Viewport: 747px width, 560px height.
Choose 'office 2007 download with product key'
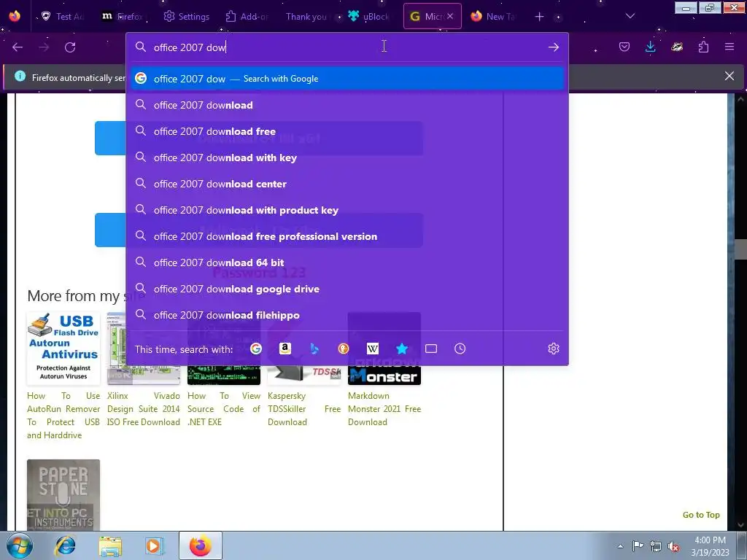tap(347, 210)
